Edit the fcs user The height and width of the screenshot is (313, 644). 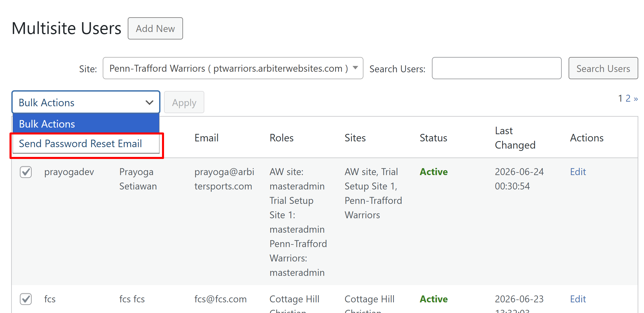tap(578, 299)
